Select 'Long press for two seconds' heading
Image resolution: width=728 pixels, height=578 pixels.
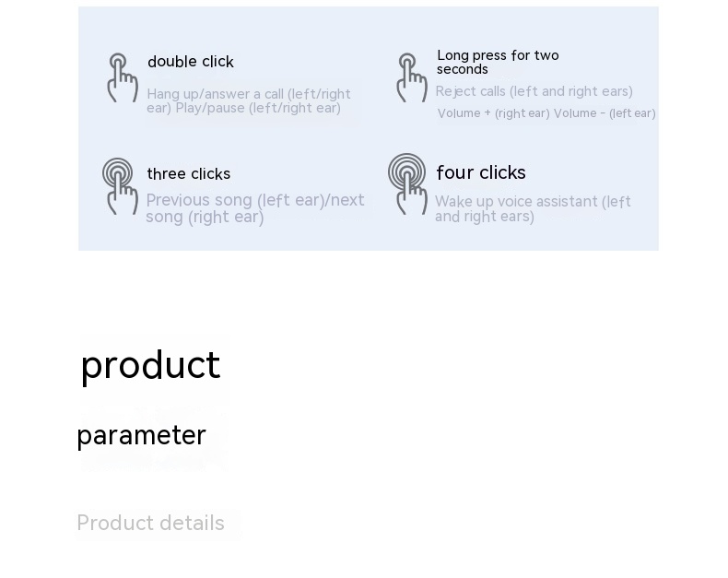pyautogui.click(x=498, y=62)
